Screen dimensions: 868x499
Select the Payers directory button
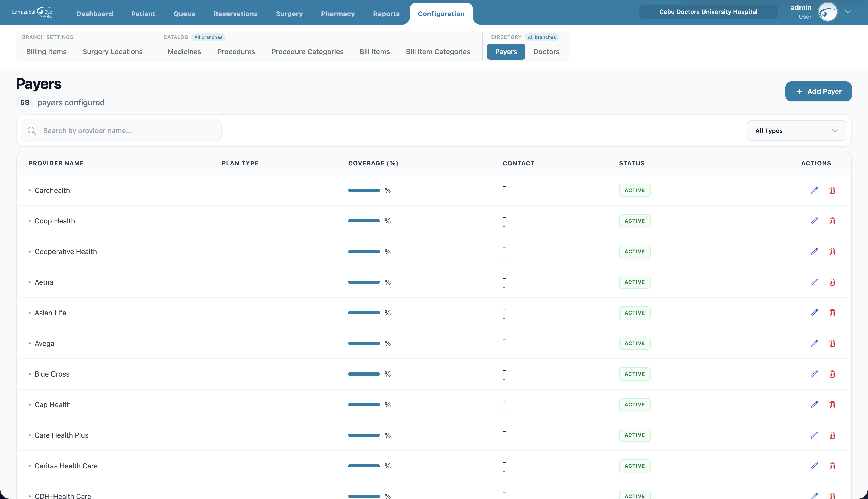pyautogui.click(x=506, y=52)
